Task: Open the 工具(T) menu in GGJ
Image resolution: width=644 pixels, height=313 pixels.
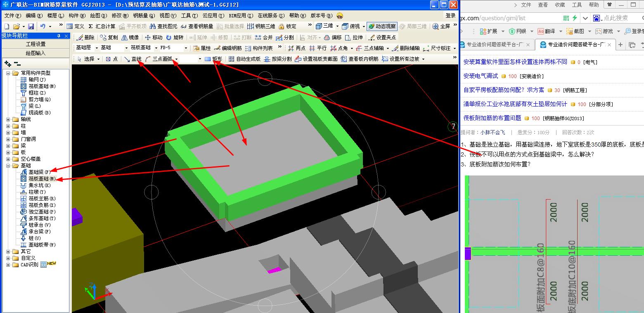Action: click(x=189, y=15)
